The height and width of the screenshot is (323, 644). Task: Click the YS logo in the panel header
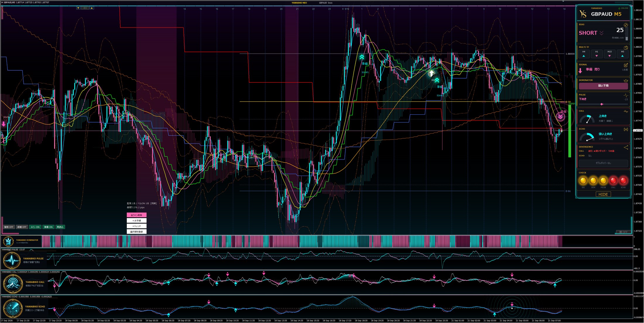click(583, 14)
